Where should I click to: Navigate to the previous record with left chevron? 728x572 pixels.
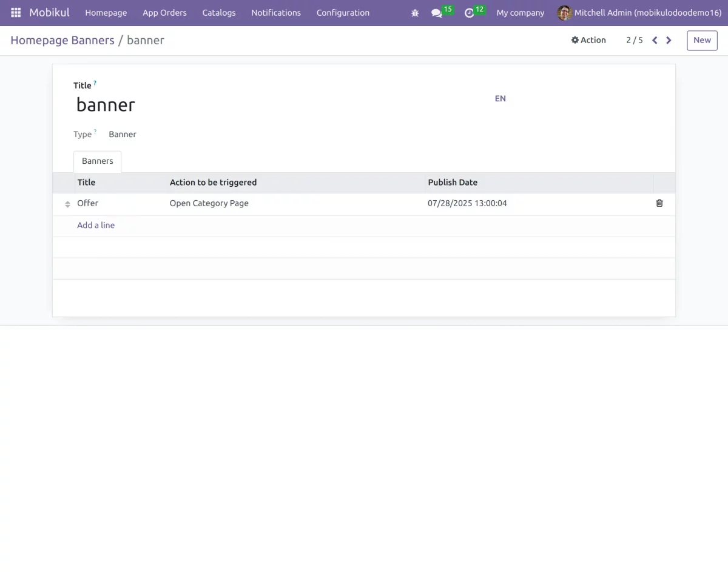(x=654, y=40)
